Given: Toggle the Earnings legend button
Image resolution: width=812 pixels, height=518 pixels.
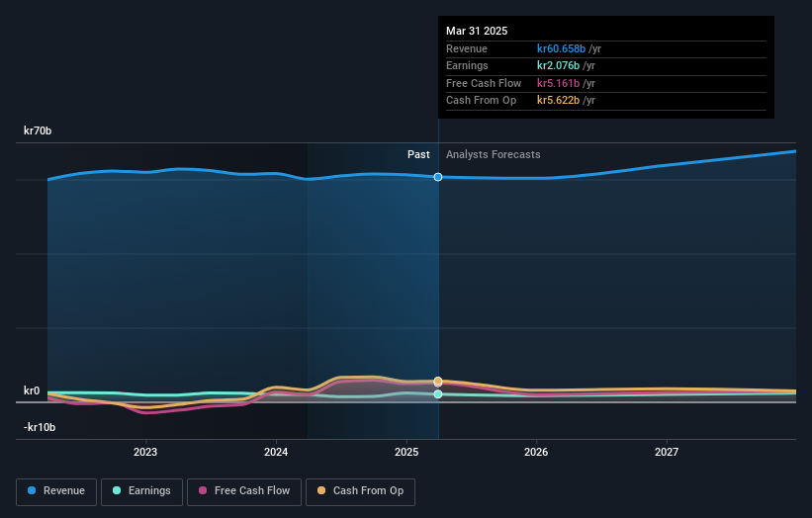Looking at the screenshot, I should (141, 491).
